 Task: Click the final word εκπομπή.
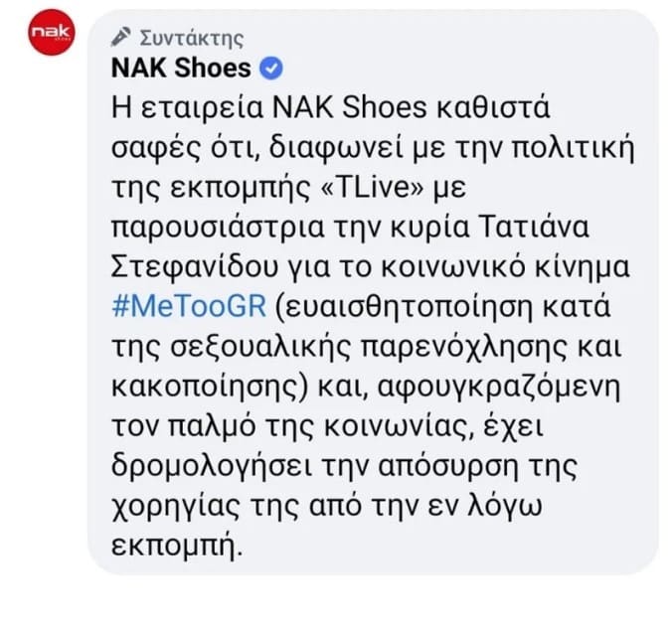pyautogui.click(x=177, y=546)
